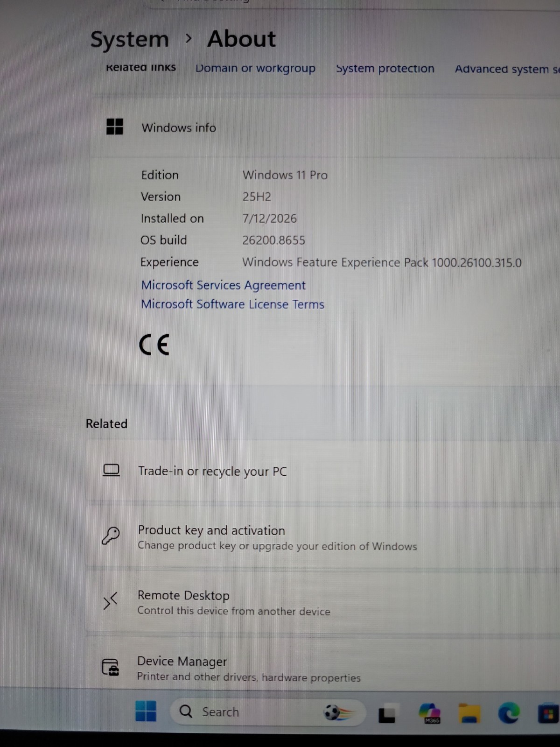Viewport: 560px width, 747px height.
Task: Open Microsoft Store from the taskbar
Action: 549,713
